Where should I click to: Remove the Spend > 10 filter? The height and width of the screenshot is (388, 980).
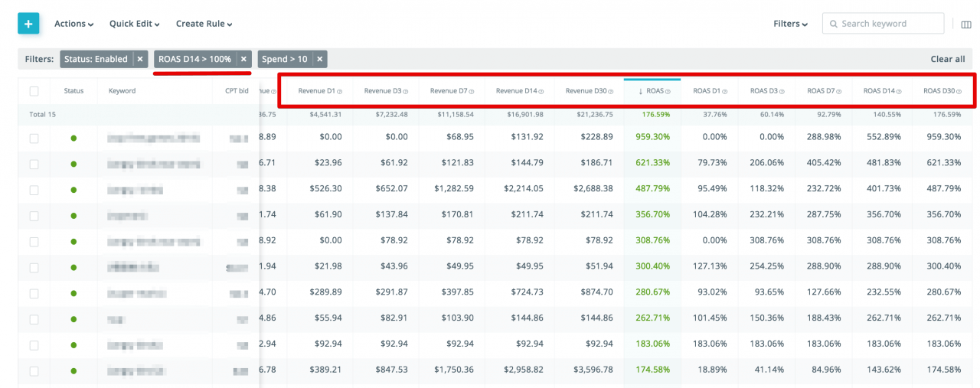[320, 59]
